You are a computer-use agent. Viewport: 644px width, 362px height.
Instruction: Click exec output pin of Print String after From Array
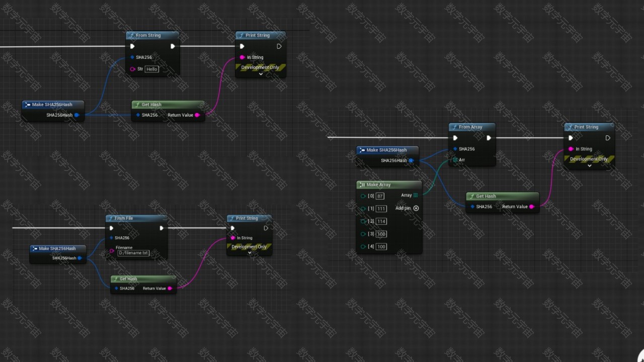[608, 138]
